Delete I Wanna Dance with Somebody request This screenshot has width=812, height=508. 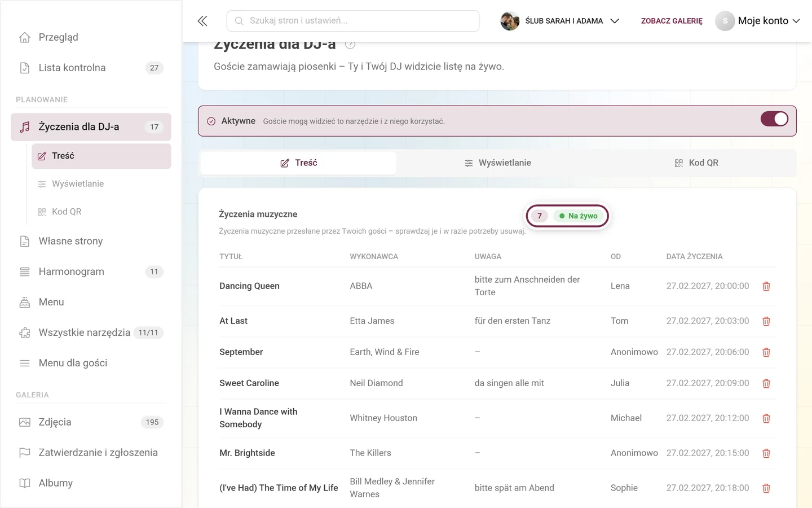[x=766, y=418]
